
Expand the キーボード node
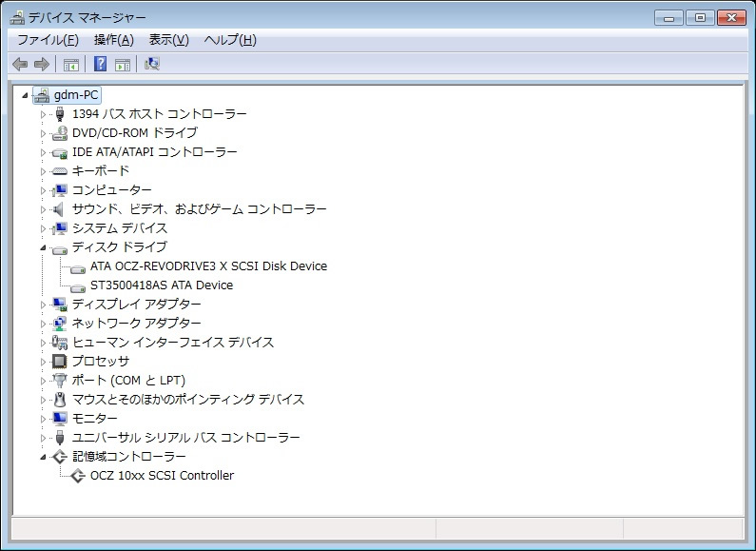point(43,171)
